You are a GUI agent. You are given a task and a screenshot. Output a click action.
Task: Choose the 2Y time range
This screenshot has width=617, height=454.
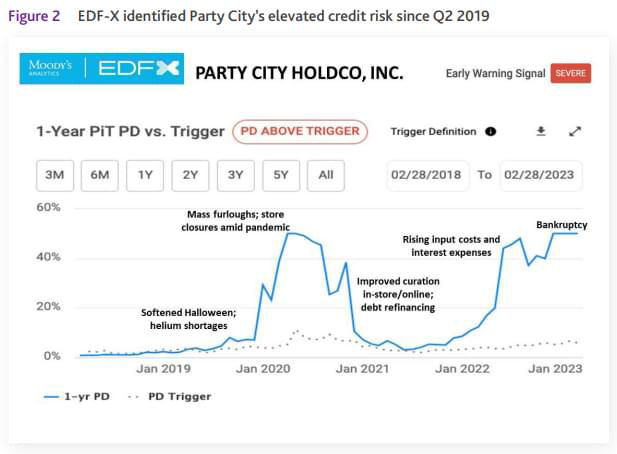pyautogui.click(x=190, y=175)
